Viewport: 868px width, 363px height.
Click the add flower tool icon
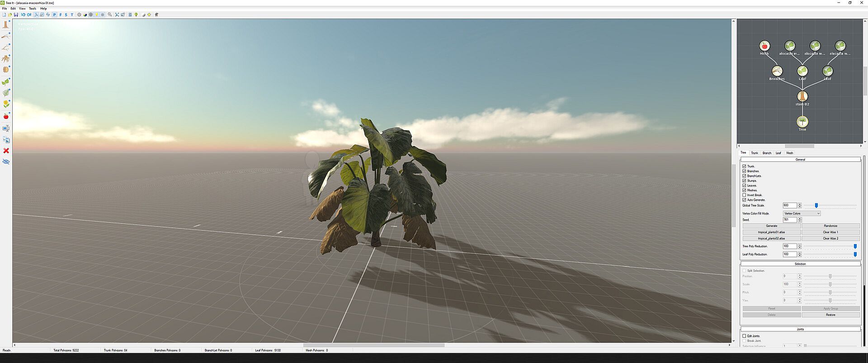6,104
